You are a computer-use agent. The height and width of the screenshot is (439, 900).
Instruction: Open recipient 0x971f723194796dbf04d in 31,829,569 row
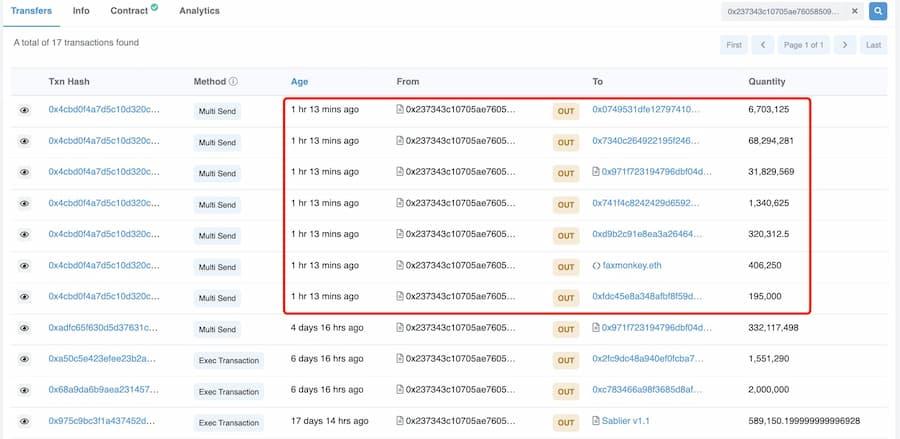pos(657,172)
